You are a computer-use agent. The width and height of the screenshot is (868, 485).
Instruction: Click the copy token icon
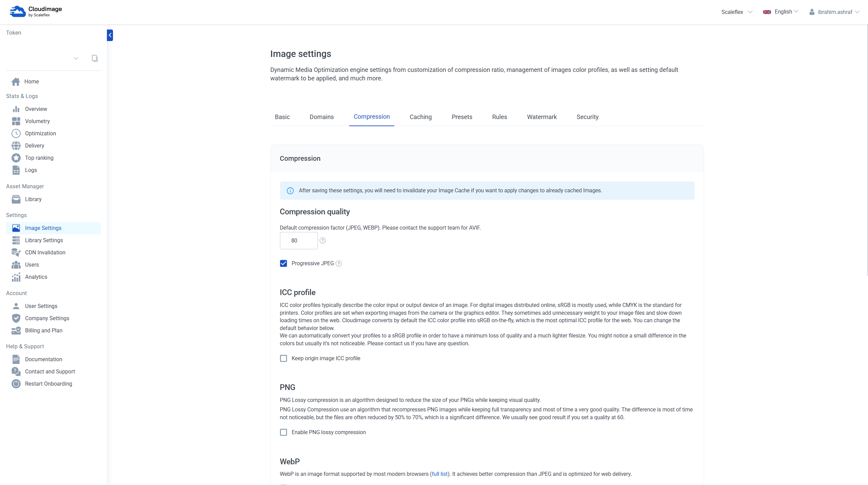pyautogui.click(x=95, y=58)
